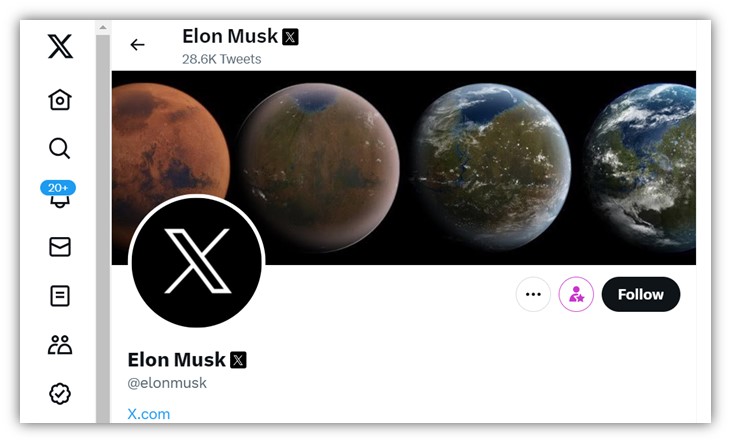Click the @elonmusk handle text
Viewport: 731px width, 443px height.
pyautogui.click(x=167, y=383)
